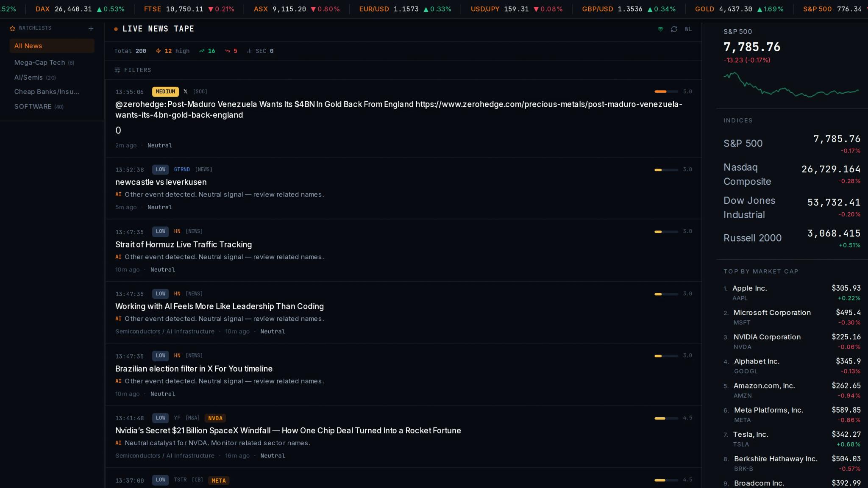Click the HN source tag on Brazilian election item
Viewport: 868px width, 488px height.
(x=177, y=355)
